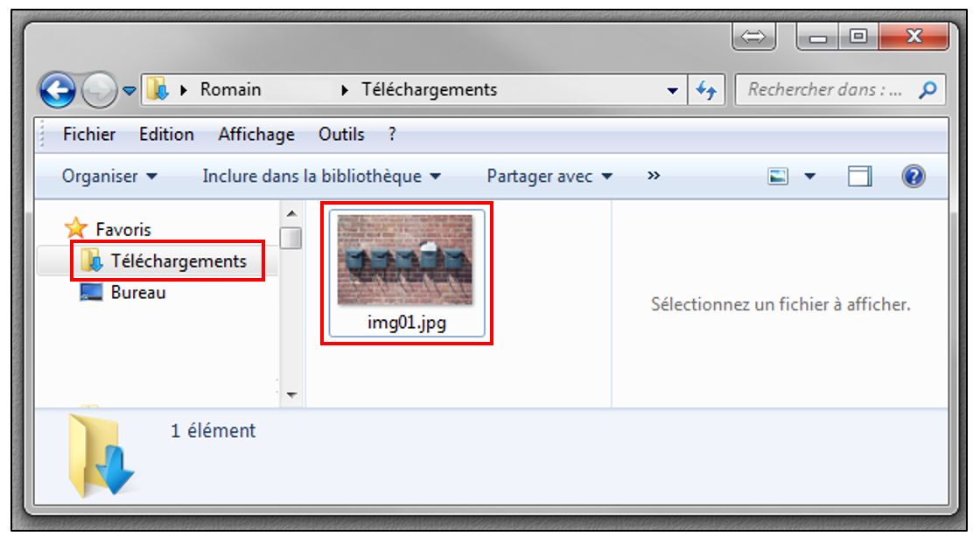Click the Bureau desktop icon in sidebar

click(x=91, y=292)
